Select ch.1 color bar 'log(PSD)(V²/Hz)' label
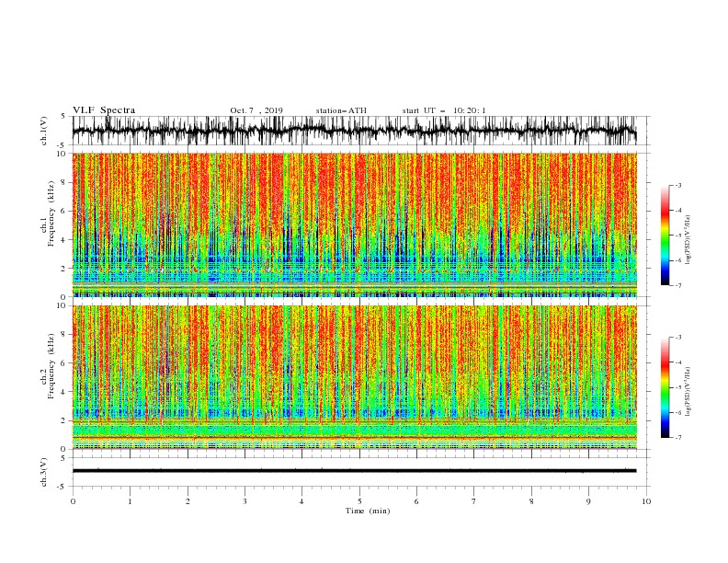 coord(688,240)
